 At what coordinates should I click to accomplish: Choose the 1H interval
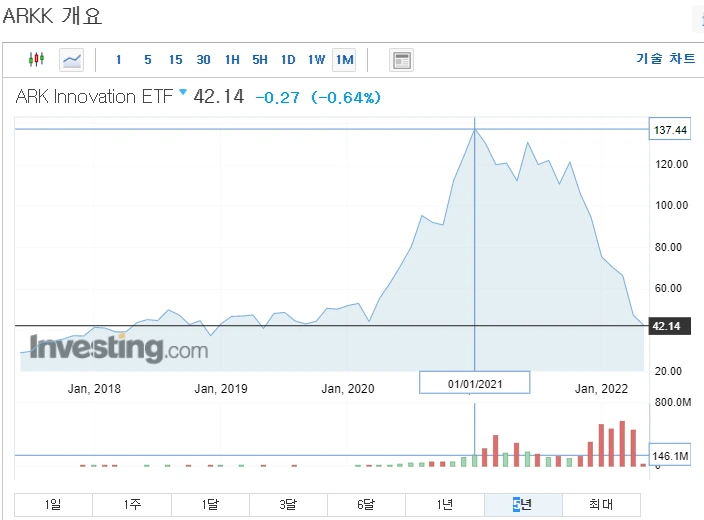point(232,60)
